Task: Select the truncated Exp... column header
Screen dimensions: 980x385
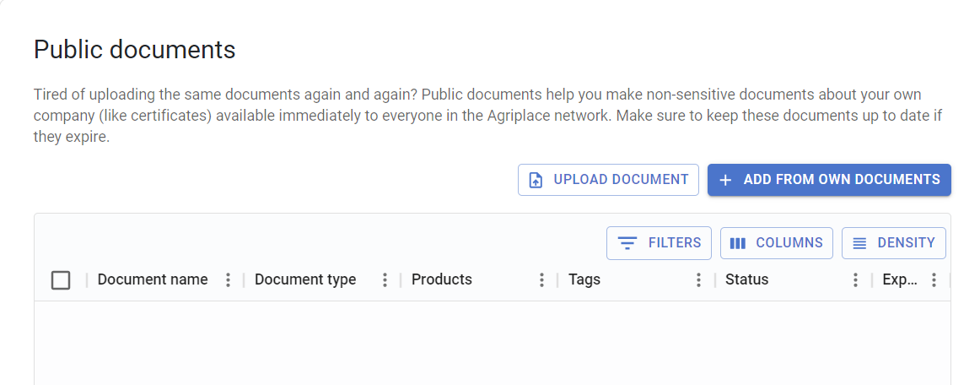Action: point(900,279)
